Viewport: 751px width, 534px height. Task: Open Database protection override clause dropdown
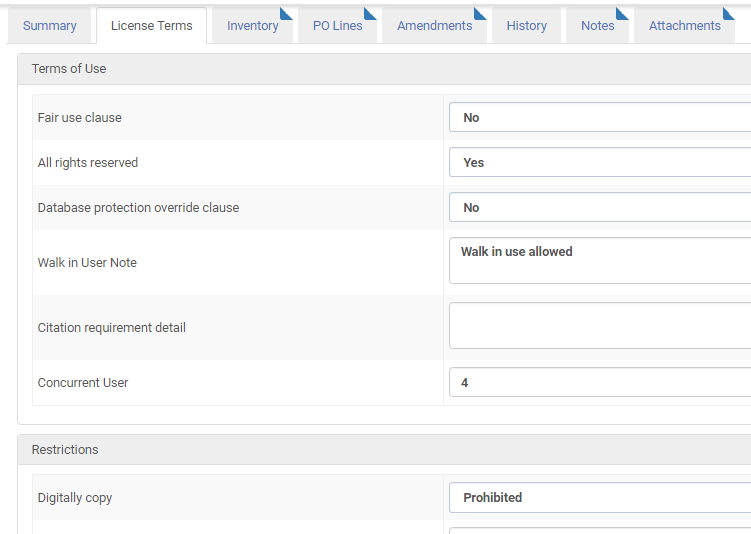tap(600, 208)
